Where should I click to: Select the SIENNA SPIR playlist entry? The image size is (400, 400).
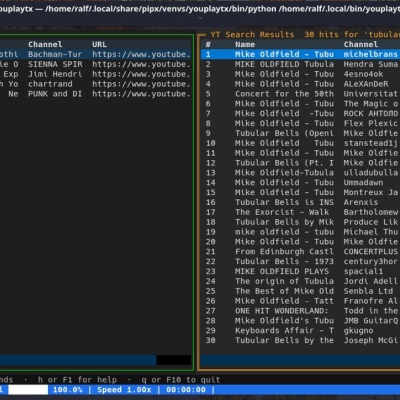(95, 64)
